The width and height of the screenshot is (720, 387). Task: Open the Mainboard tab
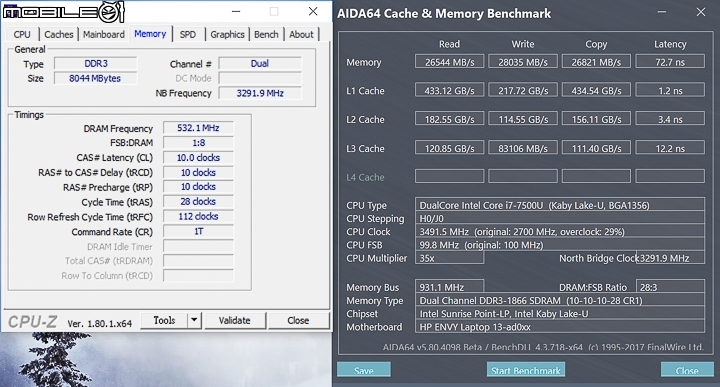[x=104, y=34]
